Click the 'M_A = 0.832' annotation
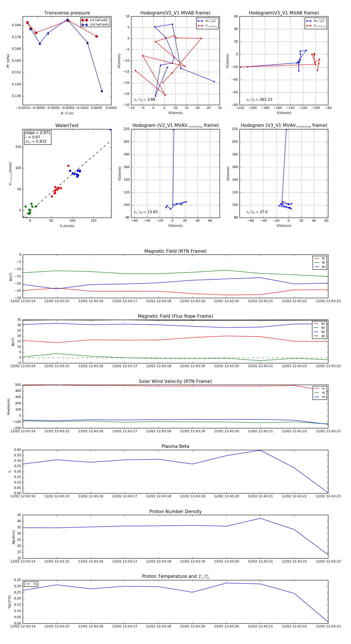Viewport: 351px width, 644px height. [x=36, y=141]
